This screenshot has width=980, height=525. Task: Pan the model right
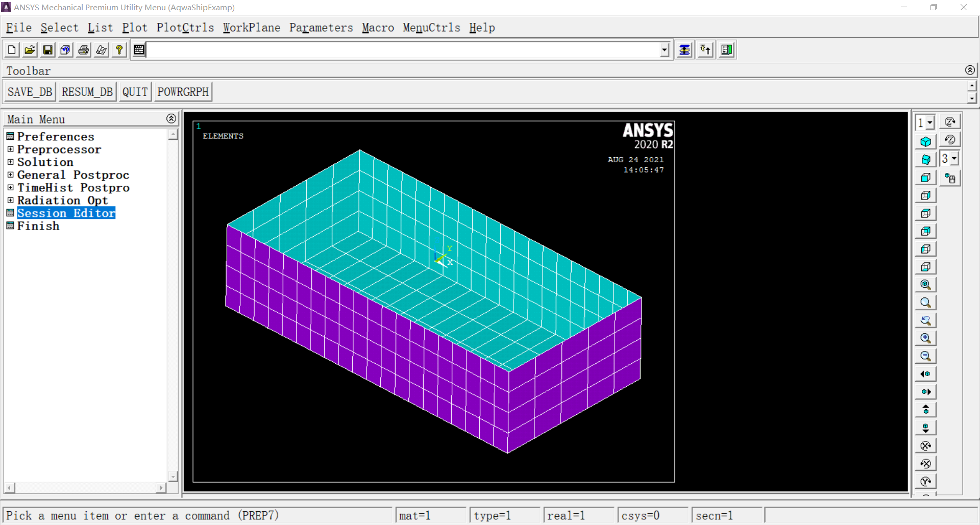(925, 392)
